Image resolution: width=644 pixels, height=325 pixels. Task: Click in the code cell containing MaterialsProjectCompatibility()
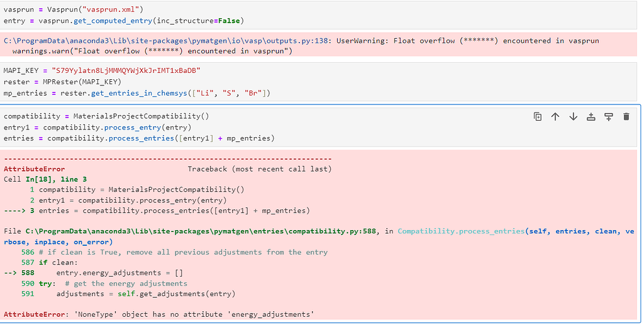(318, 127)
